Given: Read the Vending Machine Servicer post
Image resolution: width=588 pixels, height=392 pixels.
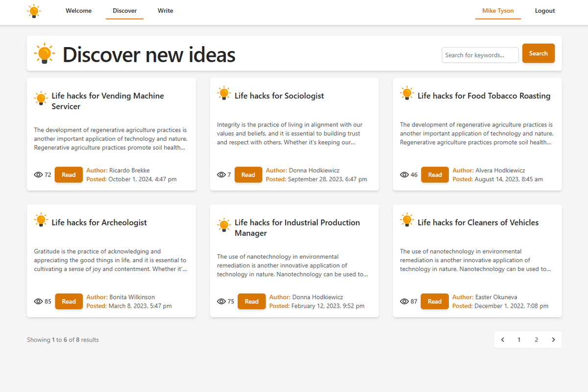Looking at the screenshot, I should [x=69, y=175].
